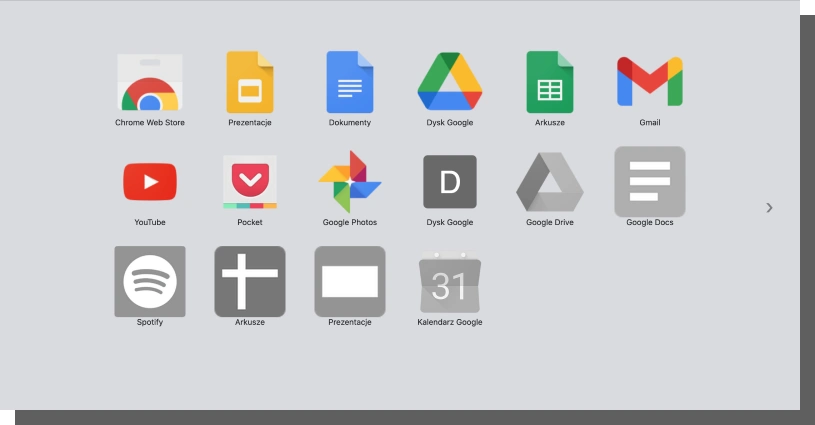Open the Google Photos pinwheel icon
The image size is (815, 425).
[x=350, y=182]
